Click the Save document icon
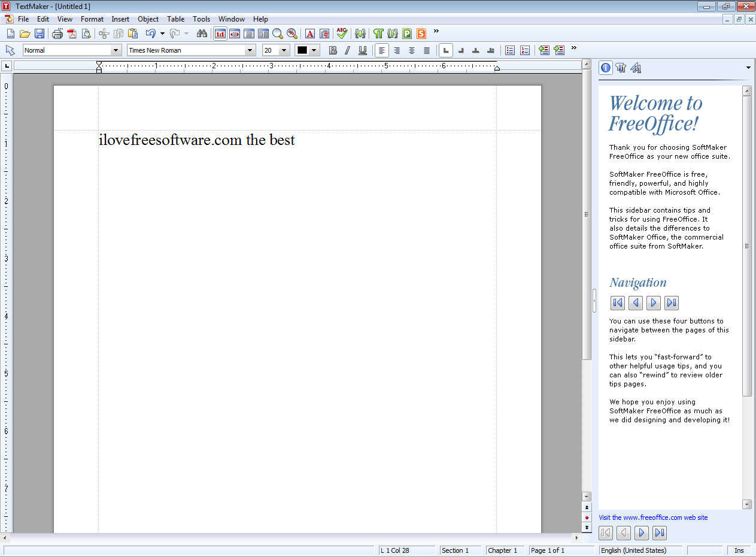The width and height of the screenshot is (756, 557). click(40, 34)
